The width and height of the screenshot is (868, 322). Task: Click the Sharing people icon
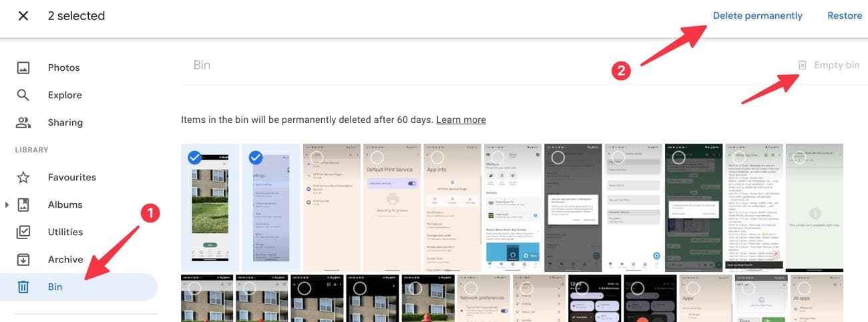click(x=23, y=122)
